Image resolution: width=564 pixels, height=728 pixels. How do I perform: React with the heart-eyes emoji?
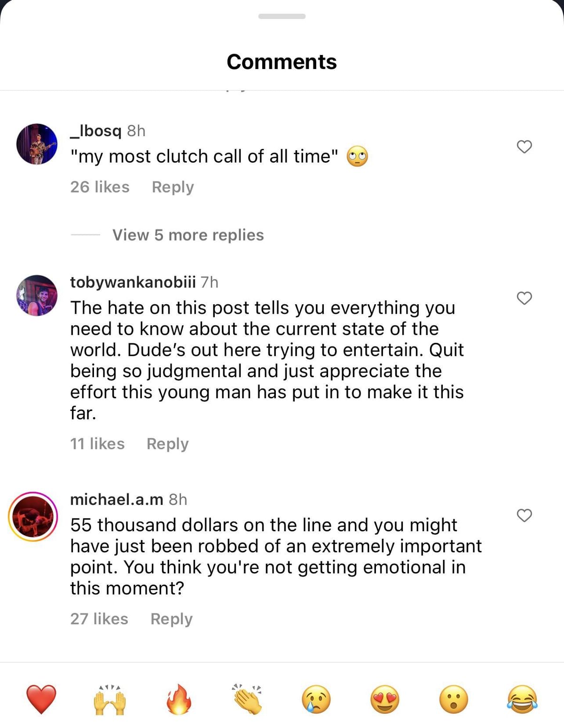[384, 699]
